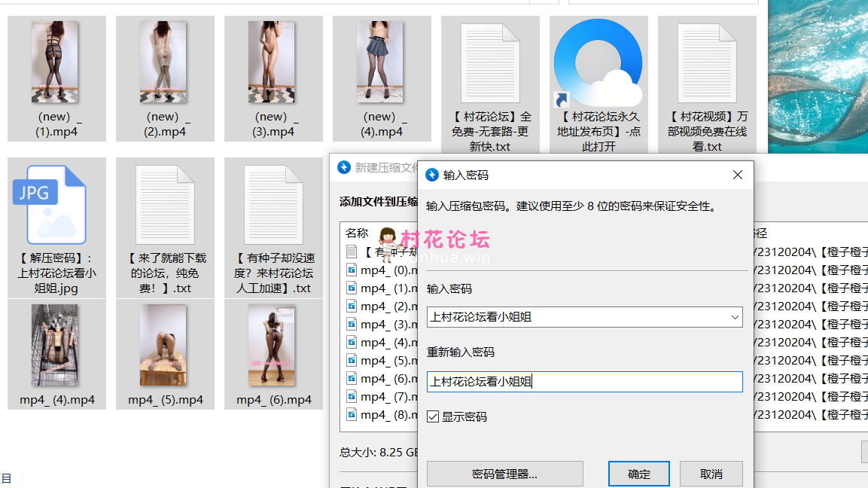Pick the file icon of mp4_ (4) list row
Screen dimensions: 868x488
tap(352, 343)
